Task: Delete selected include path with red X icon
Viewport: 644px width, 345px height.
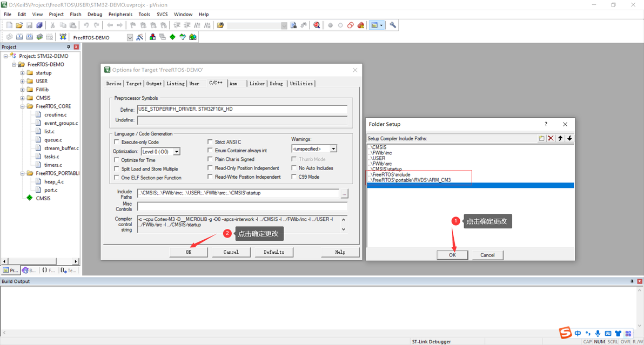Action: click(x=551, y=138)
